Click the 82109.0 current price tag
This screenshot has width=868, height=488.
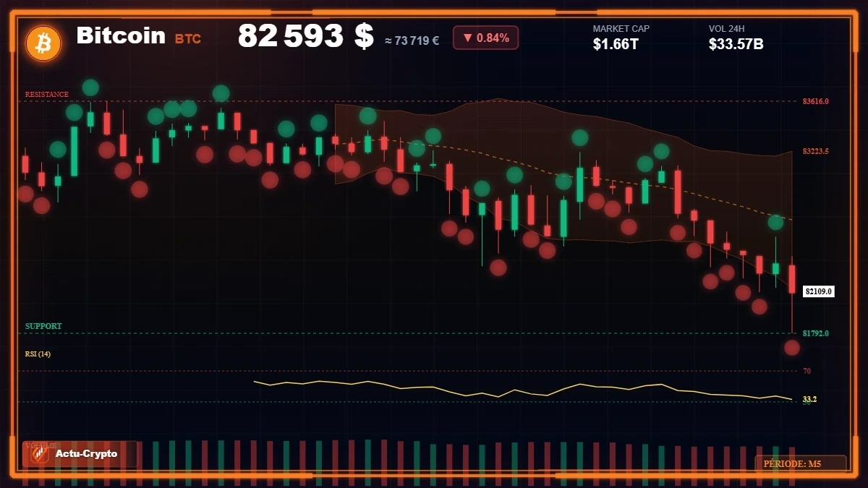819,291
